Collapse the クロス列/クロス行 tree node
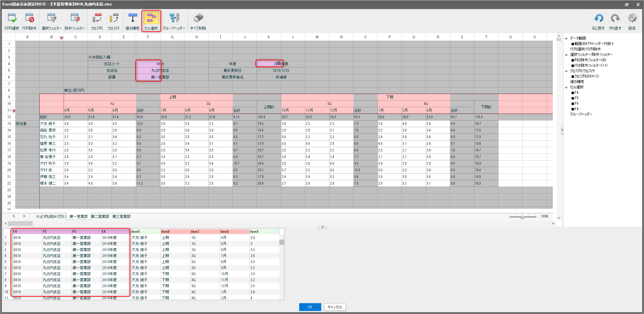 tap(566, 71)
